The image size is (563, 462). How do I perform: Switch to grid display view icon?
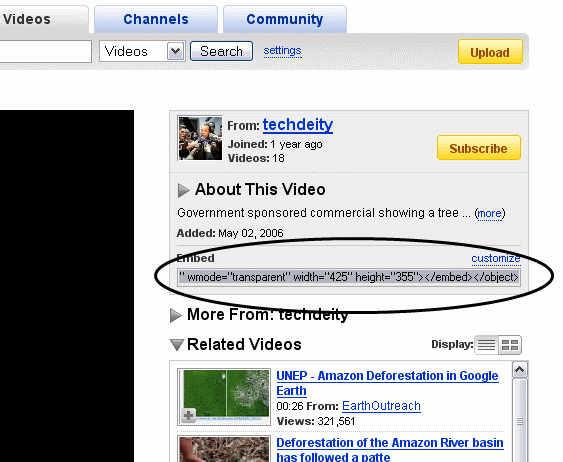point(510,345)
